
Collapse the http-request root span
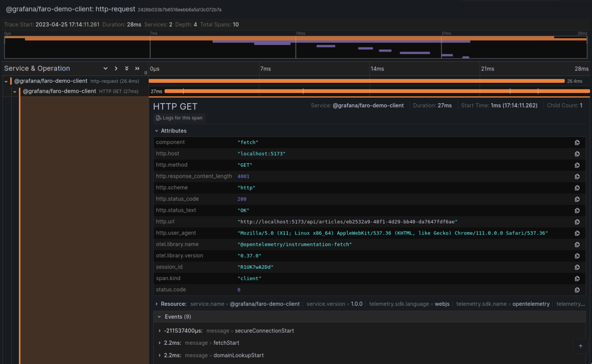coord(5,81)
